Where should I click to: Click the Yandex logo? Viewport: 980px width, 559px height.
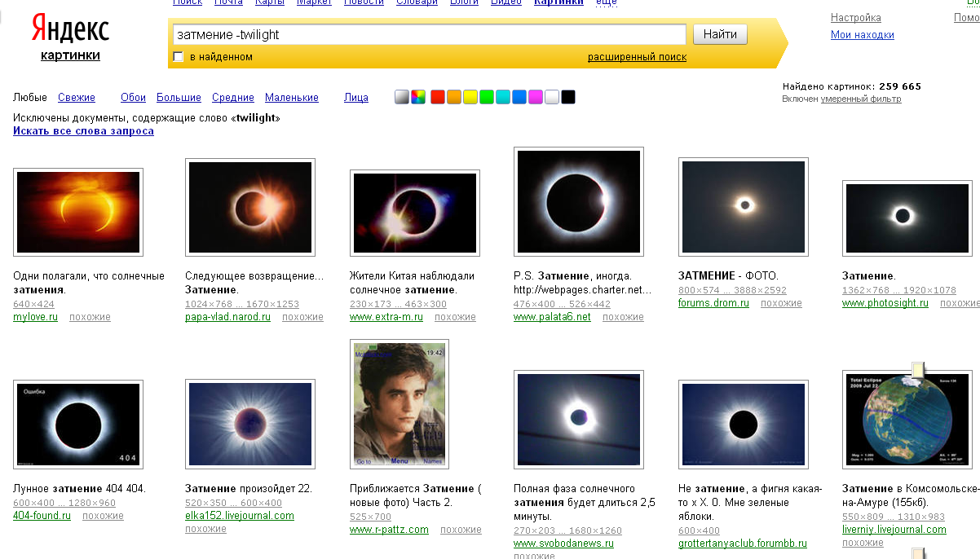[x=70, y=31]
